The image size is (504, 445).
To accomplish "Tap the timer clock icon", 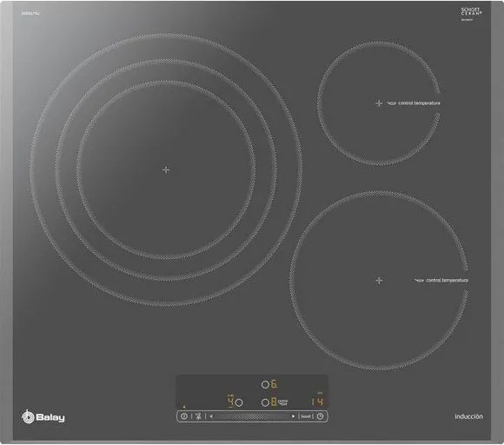I will [320, 416].
